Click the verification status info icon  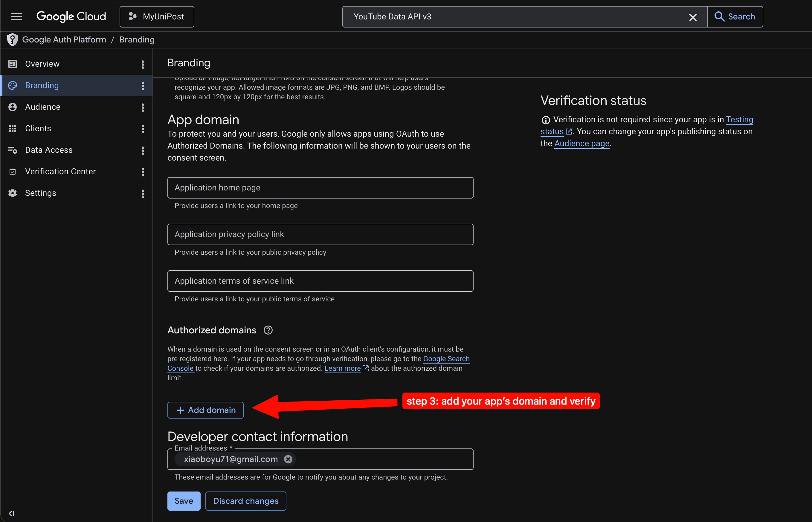[546, 120]
